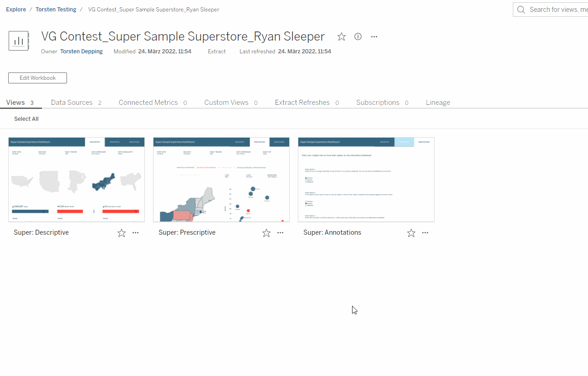The width and height of the screenshot is (588, 376).
Task: Open the Super: Prescriptive thumbnail
Action: tap(221, 180)
